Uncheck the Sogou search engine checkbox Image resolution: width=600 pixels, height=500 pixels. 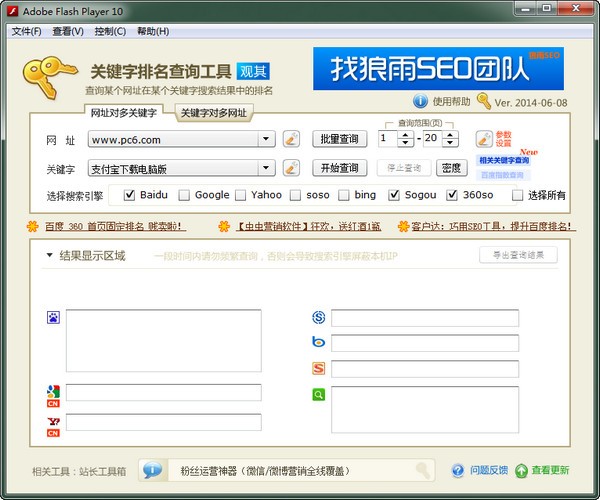394,195
